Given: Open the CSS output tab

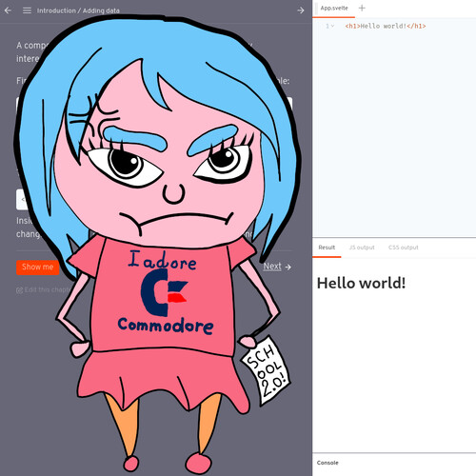Looking at the screenshot, I should pos(404,248).
